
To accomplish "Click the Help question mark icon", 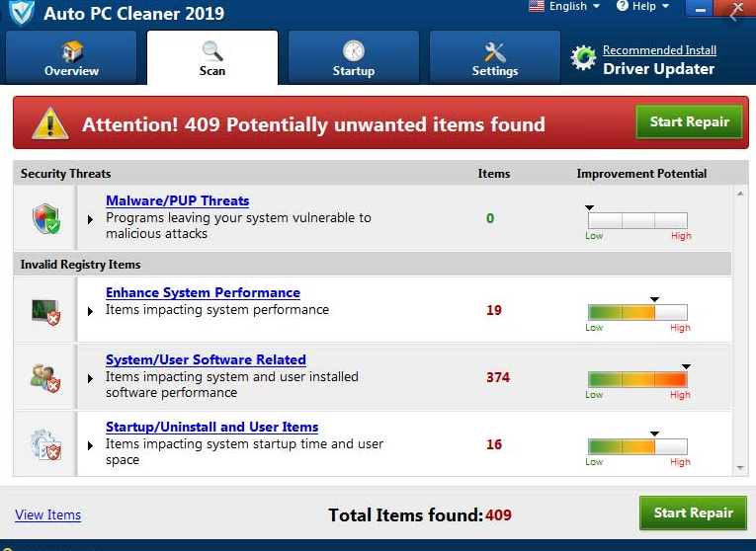I will pos(623,6).
